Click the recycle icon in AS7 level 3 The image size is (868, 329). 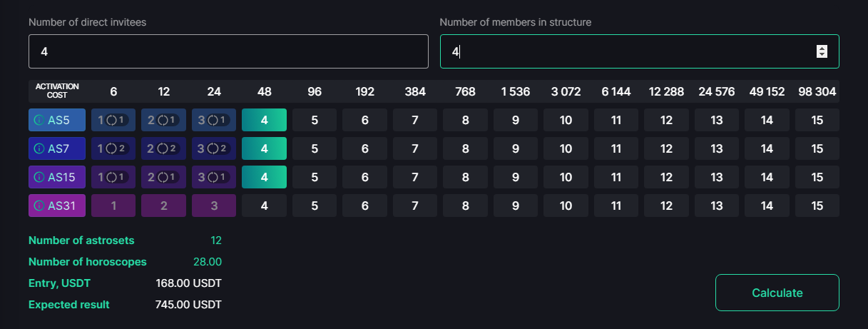coord(213,148)
